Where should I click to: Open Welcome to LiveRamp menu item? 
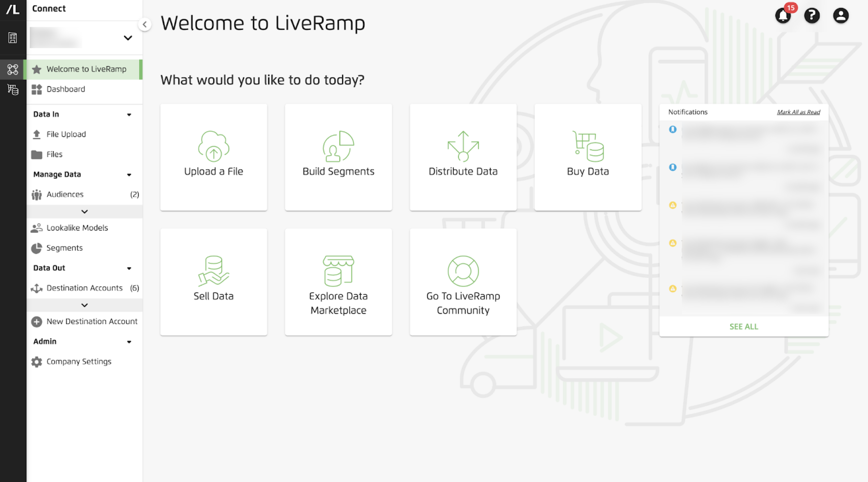coord(85,70)
